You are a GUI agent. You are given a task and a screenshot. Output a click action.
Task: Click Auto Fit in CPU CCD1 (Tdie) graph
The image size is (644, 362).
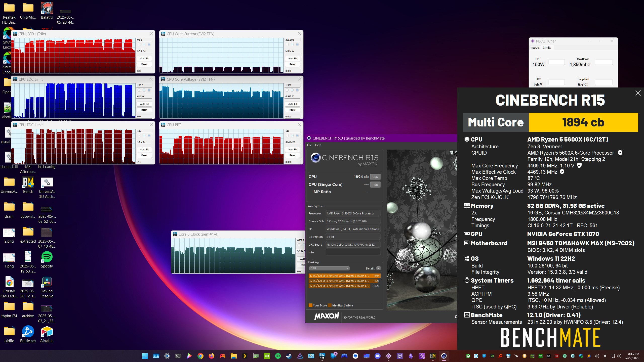click(144, 58)
